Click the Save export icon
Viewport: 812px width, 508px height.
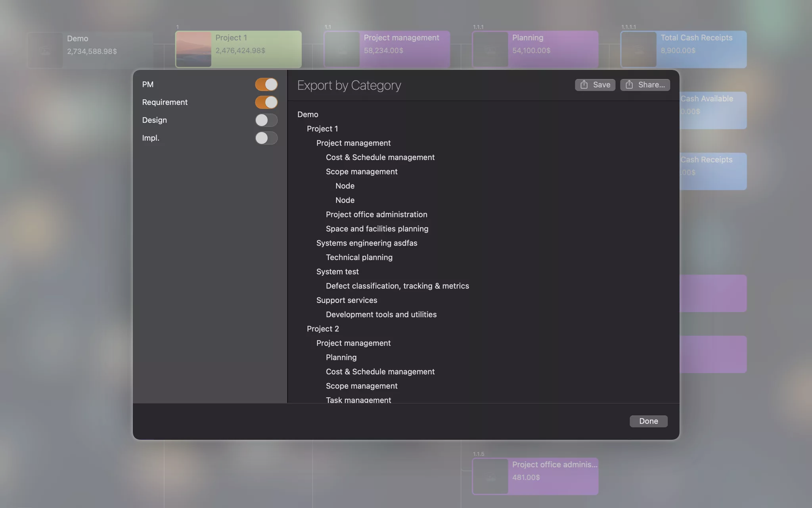(x=583, y=85)
